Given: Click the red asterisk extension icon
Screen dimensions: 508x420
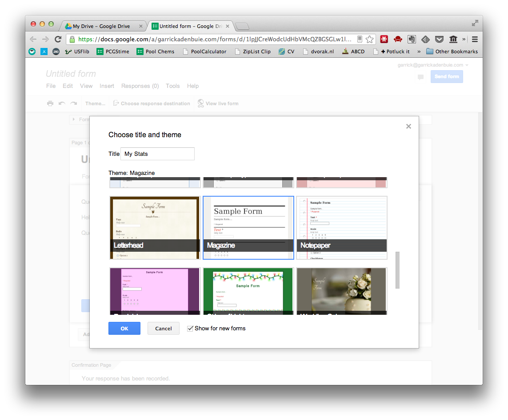Looking at the screenshot, I should tap(384, 40).
